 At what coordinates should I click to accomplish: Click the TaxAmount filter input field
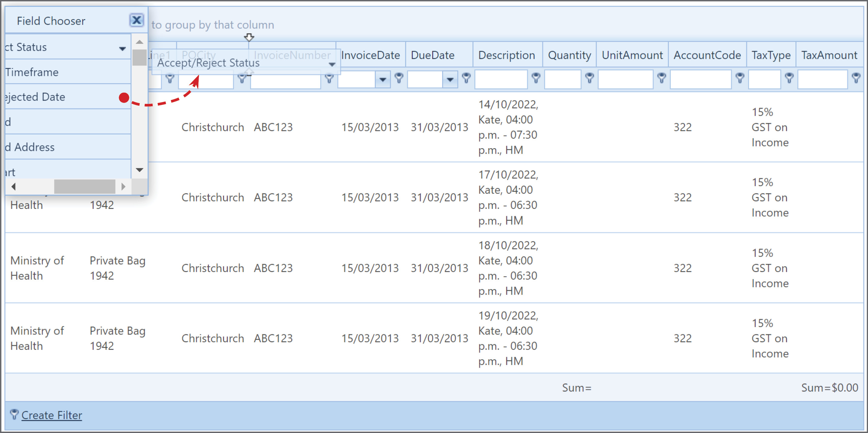coord(822,80)
